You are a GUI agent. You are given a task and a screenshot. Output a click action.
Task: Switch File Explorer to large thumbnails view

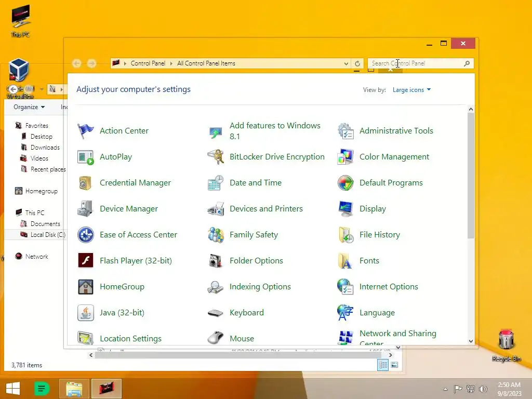[x=395, y=365]
